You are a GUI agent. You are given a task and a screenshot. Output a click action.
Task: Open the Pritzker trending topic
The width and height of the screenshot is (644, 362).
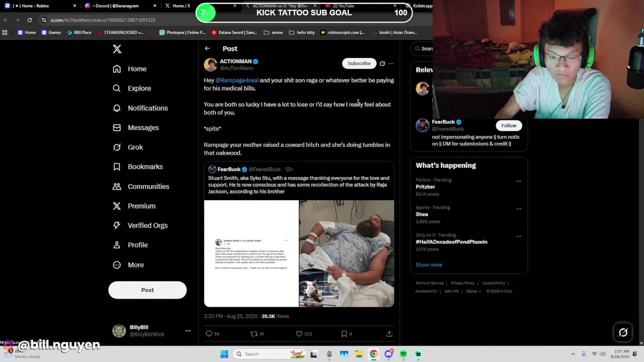[425, 187]
